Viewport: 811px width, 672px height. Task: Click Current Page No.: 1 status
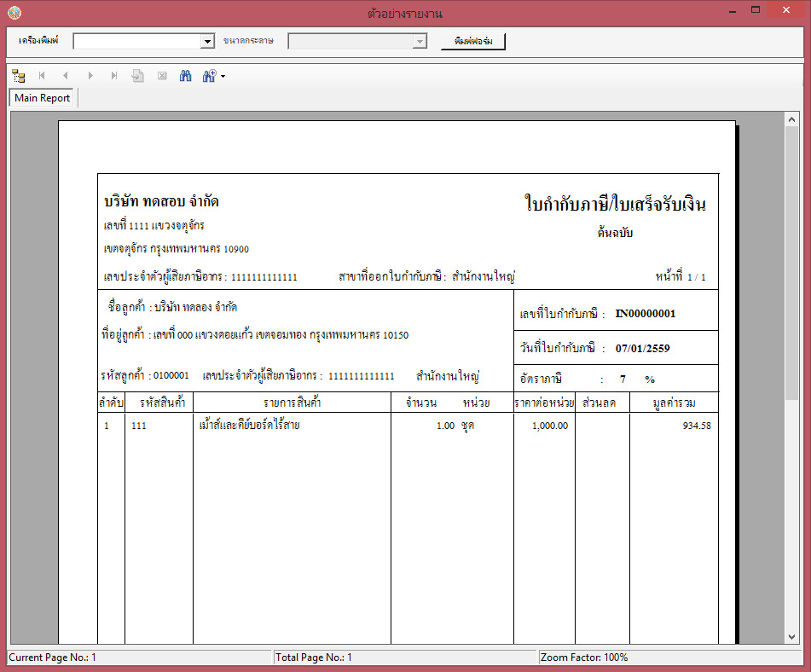tap(52, 657)
